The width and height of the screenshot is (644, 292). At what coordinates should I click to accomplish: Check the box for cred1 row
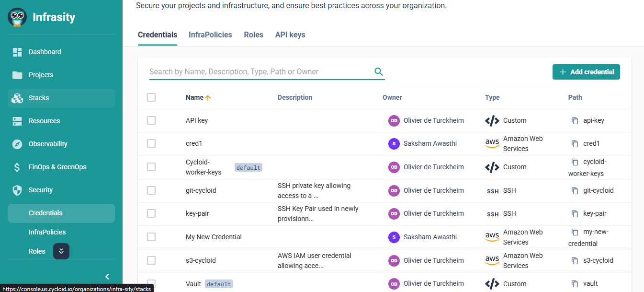[x=151, y=143]
